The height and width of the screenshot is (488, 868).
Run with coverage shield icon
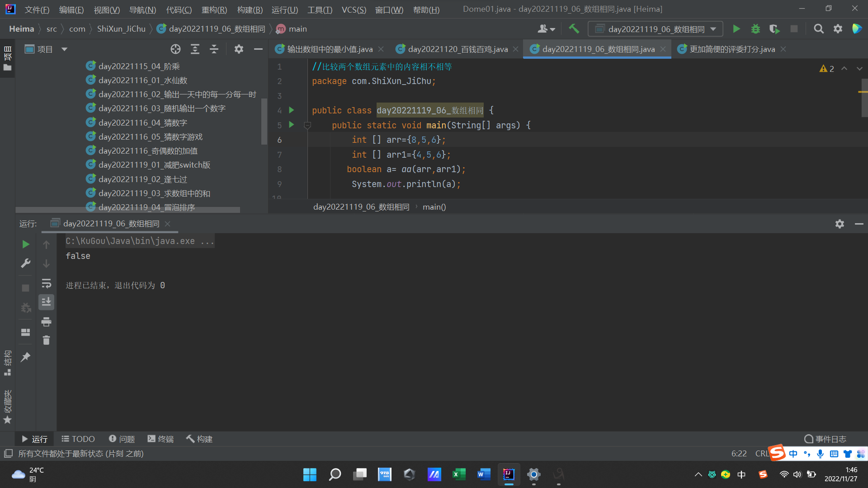(774, 29)
